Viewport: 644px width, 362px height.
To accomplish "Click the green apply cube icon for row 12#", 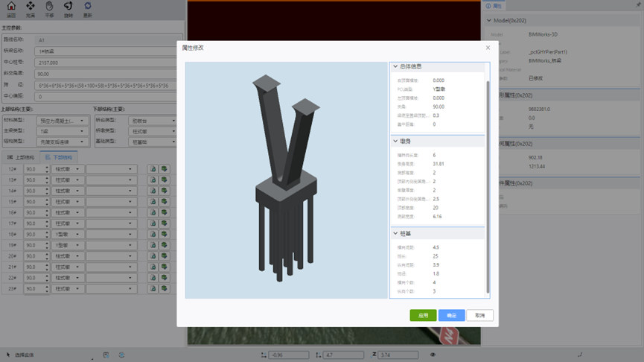I will pos(165,169).
